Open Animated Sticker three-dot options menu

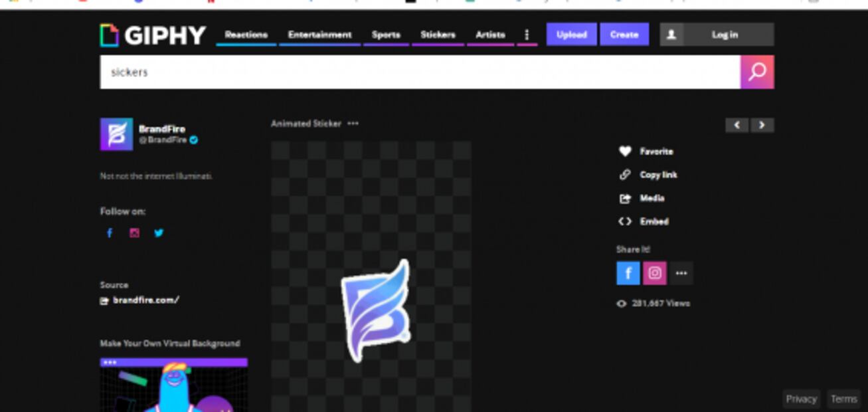tap(353, 124)
